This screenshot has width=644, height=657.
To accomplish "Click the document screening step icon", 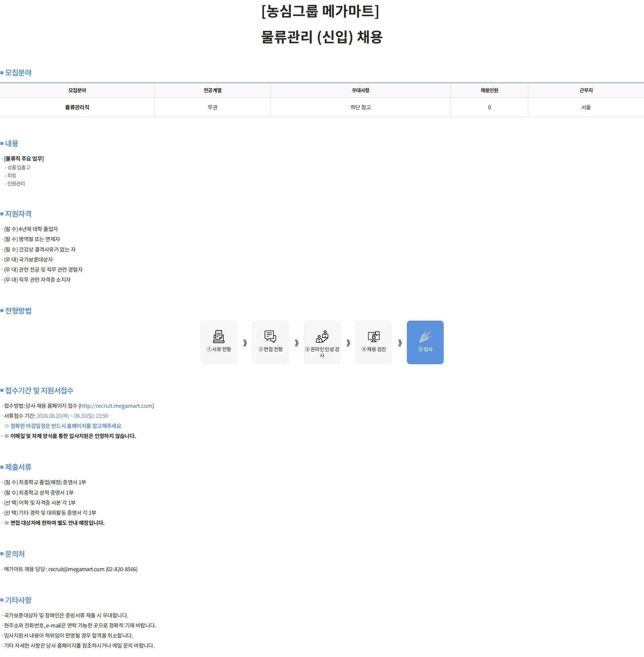I will pyautogui.click(x=218, y=336).
